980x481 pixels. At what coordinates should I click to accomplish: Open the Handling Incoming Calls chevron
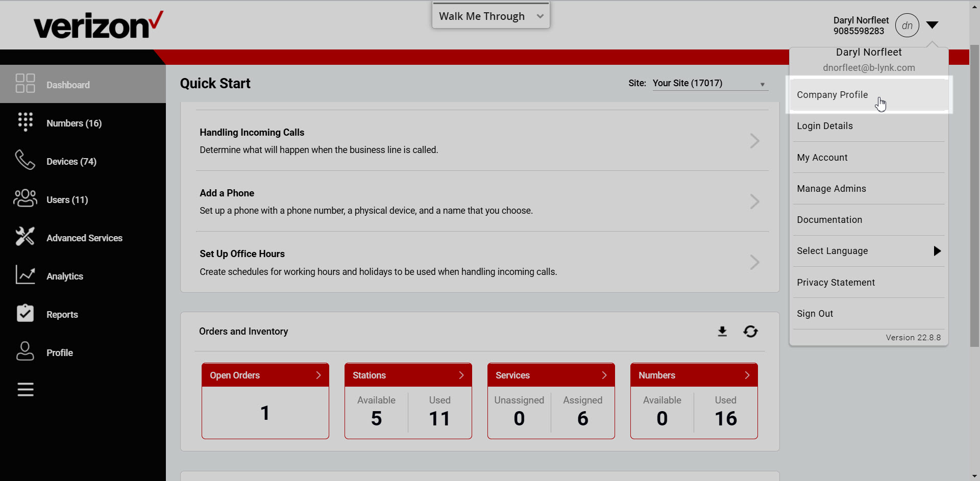755,141
